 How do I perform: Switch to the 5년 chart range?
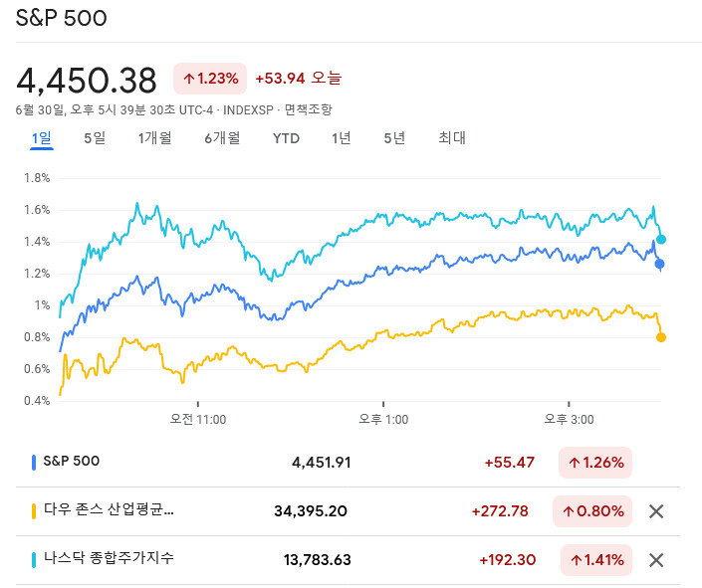(x=394, y=138)
